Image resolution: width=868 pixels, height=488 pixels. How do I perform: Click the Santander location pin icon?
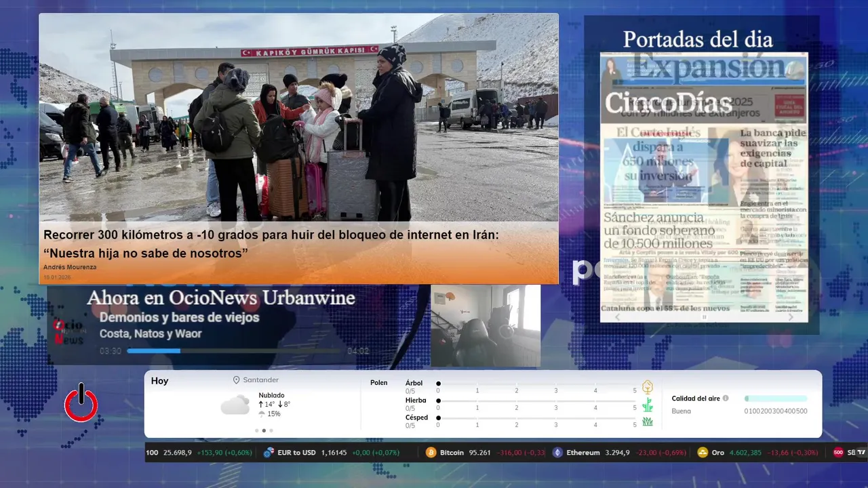tap(236, 380)
